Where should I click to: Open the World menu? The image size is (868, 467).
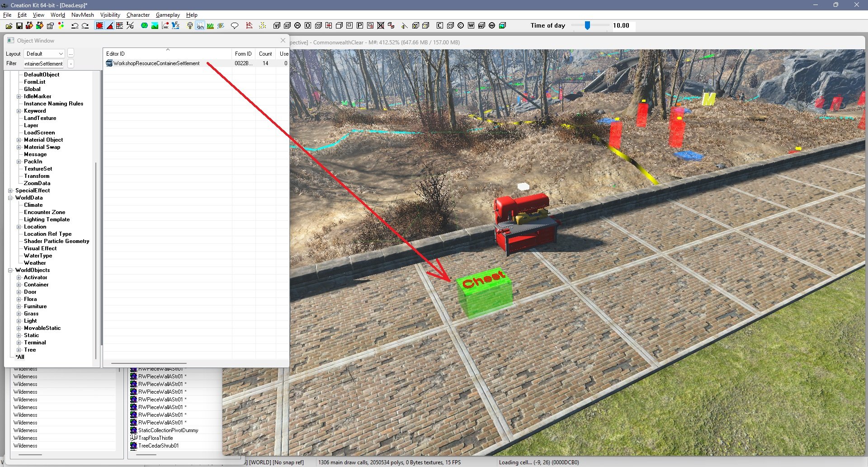point(58,15)
